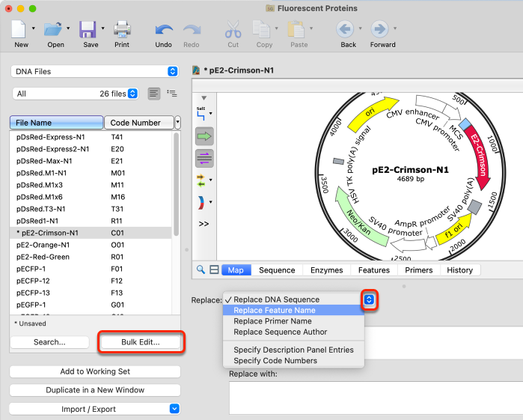Switch to the Features tab

pyautogui.click(x=374, y=270)
